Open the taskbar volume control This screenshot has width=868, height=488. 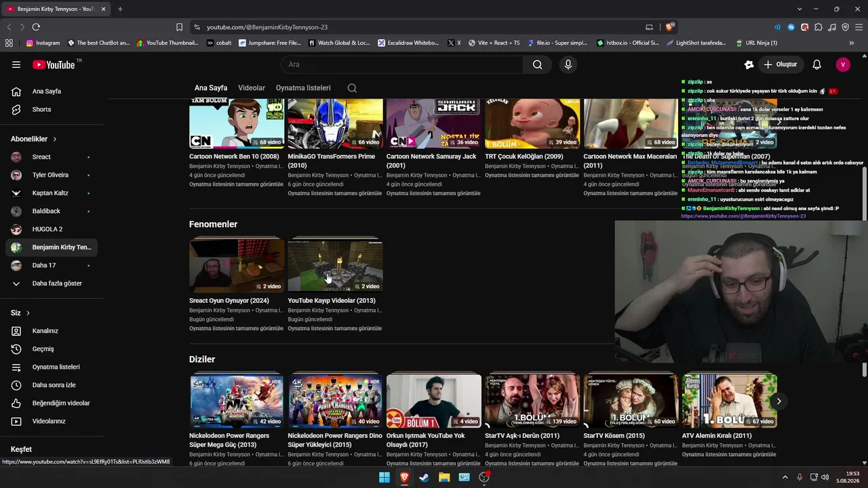coord(825,477)
